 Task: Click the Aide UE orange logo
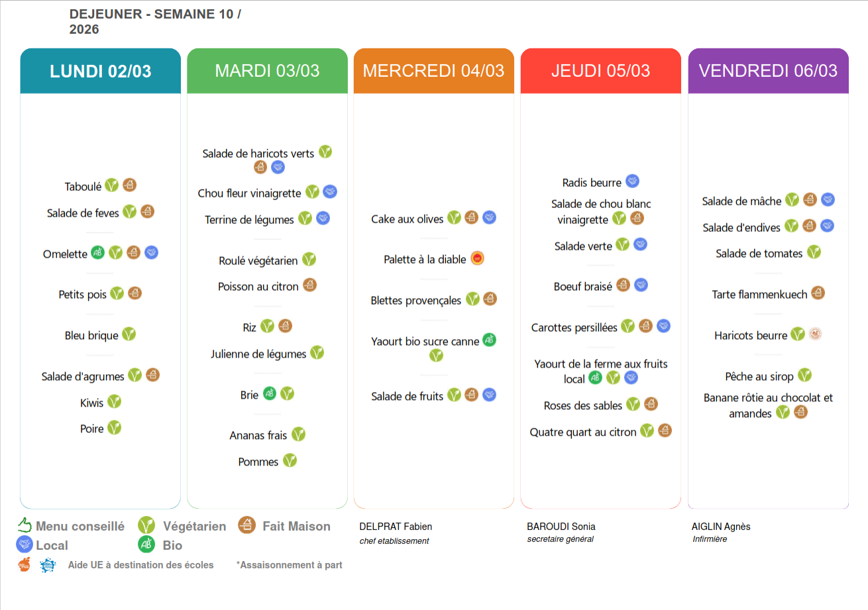pos(25,565)
